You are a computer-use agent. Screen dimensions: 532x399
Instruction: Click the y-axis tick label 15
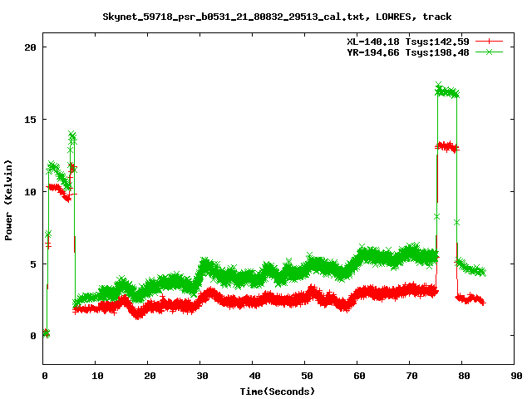click(x=30, y=120)
